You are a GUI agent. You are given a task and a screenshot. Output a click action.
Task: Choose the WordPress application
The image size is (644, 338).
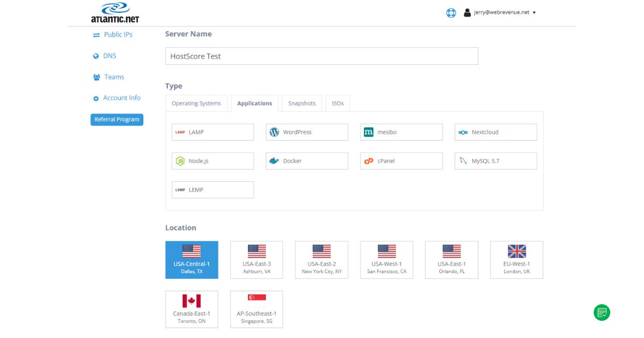point(307,132)
